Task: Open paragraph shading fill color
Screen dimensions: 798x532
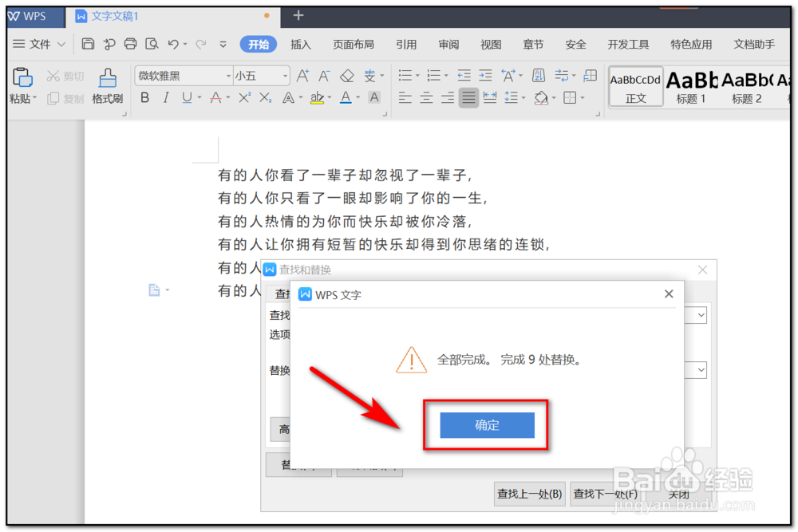Action: [x=541, y=97]
